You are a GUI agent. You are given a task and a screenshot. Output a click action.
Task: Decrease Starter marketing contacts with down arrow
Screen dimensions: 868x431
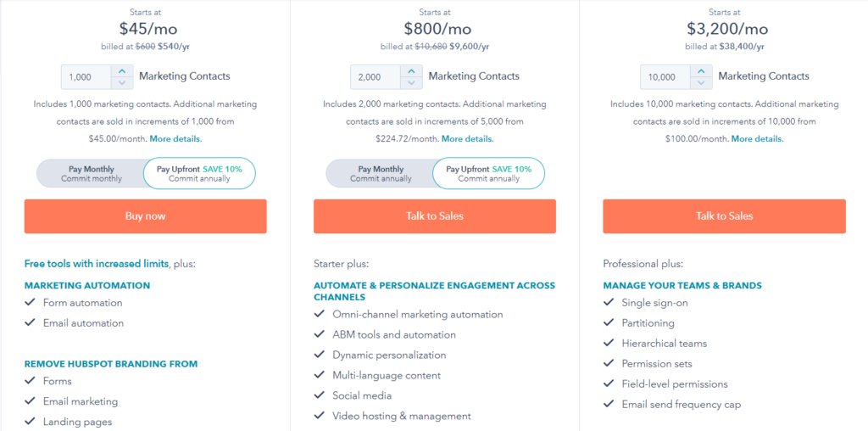pyautogui.click(x=122, y=83)
